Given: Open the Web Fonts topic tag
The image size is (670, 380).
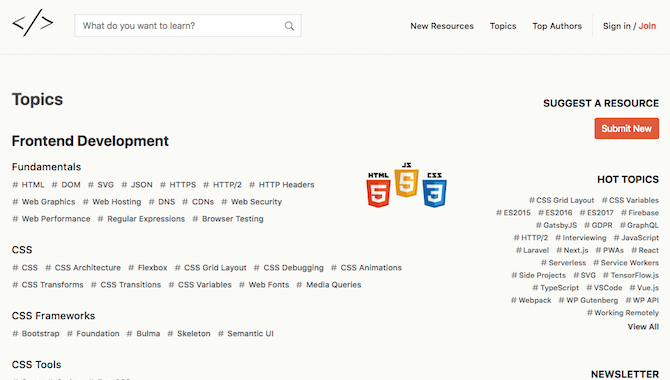Looking at the screenshot, I should [264, 285].
